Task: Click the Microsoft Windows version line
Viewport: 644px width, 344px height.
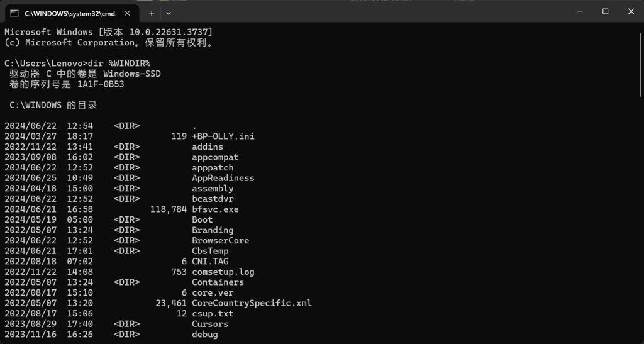Action: (x=108, y=32)
